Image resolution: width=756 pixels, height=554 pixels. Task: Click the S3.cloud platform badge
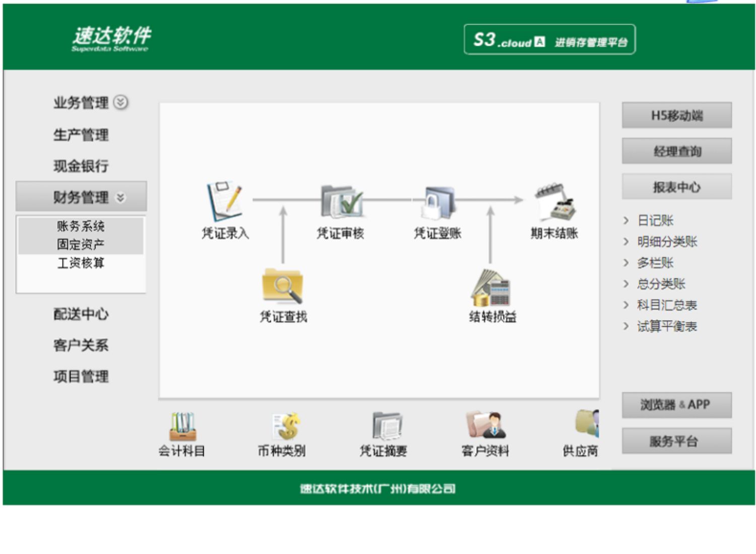tap(549, 39)
